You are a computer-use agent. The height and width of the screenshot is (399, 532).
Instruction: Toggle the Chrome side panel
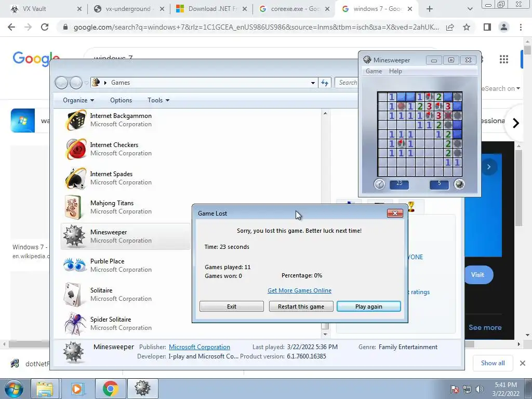487,27
